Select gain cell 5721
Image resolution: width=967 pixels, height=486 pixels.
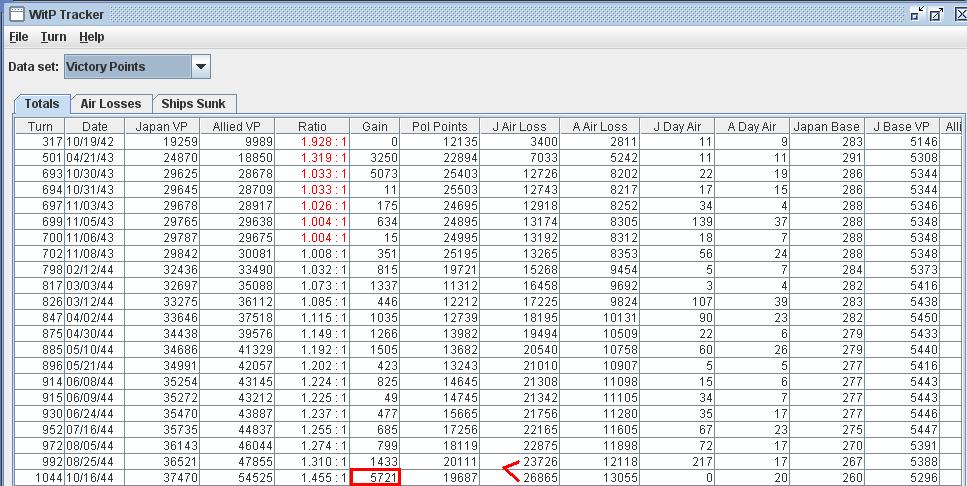coord(374,477)
